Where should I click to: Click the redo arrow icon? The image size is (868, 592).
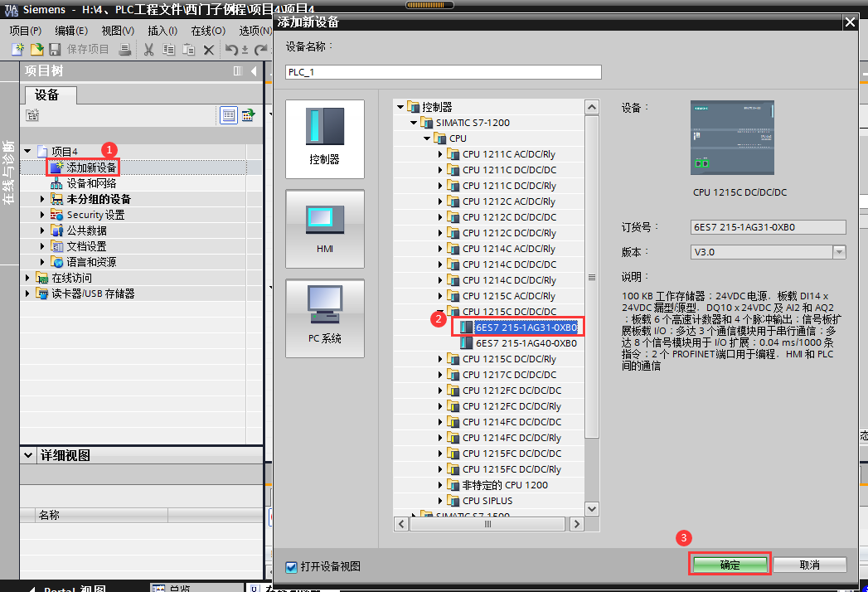point(260,50)
